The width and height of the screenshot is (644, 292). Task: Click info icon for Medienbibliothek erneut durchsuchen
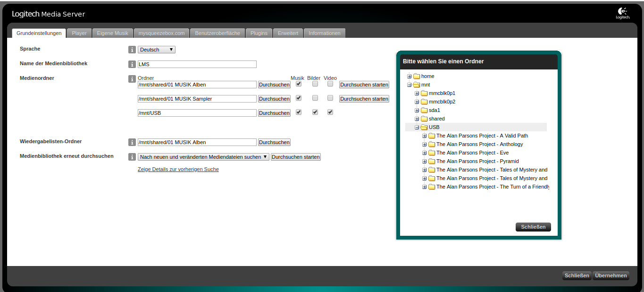pyautogui.click(x=132, y=157)
